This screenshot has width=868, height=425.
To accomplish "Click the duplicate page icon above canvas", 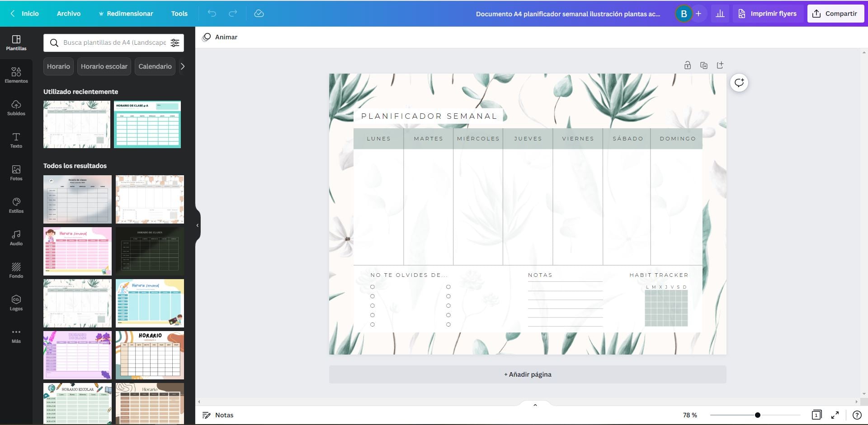I will pyautogui.click(x=704, y=65).
